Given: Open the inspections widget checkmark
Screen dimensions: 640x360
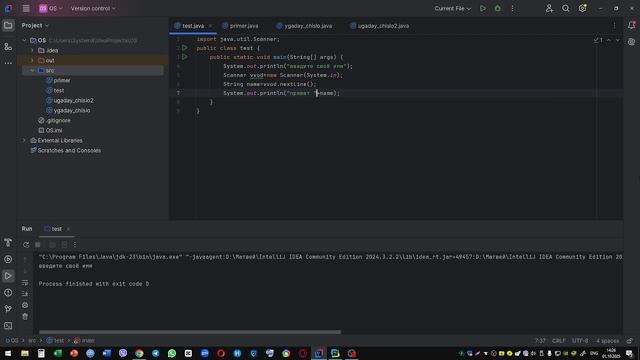Looking at the screenshot, I should pos(598,40).
